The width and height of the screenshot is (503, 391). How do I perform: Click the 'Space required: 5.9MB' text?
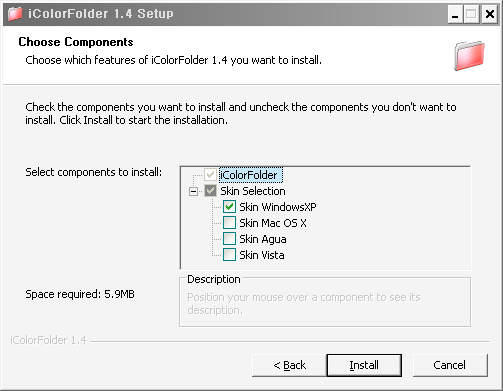click(80, 294)
